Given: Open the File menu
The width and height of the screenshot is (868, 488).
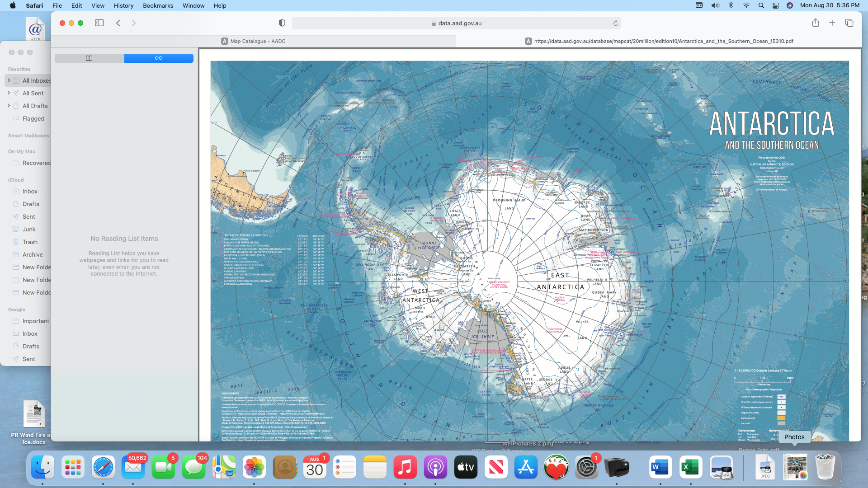Looking at the screenshot, I should click(57, 5).
